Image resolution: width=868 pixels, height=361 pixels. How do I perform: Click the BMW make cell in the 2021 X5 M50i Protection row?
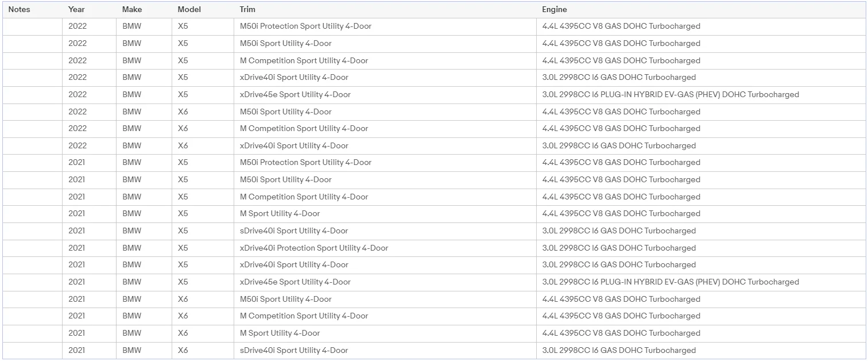(x=144, y=163)
